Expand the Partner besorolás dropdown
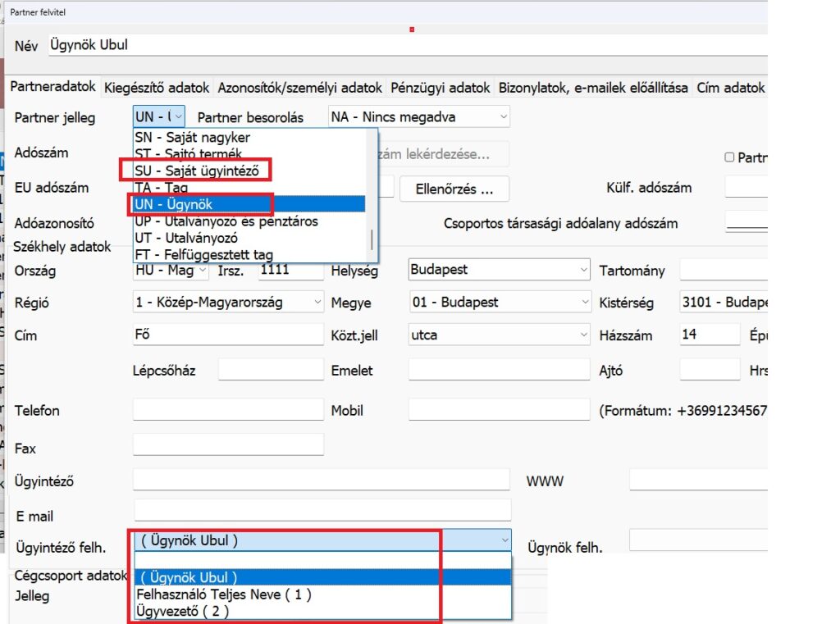 point(419,116)
